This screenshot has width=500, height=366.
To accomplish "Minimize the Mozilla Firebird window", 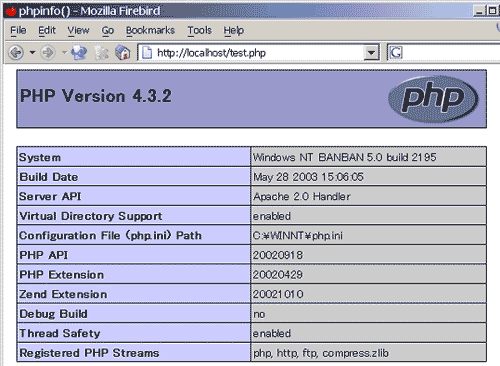I will pos(479,11).
